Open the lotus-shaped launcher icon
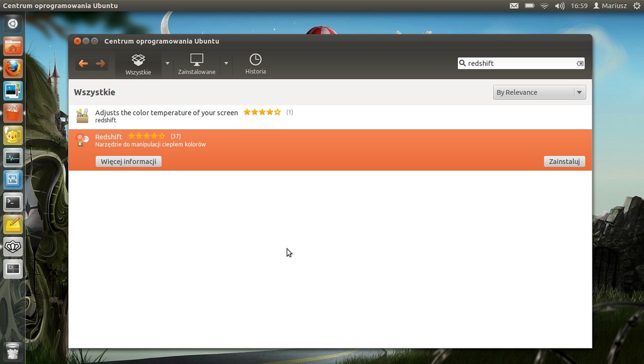Screen dimensions: 644x364 click(x=13, y=246)
